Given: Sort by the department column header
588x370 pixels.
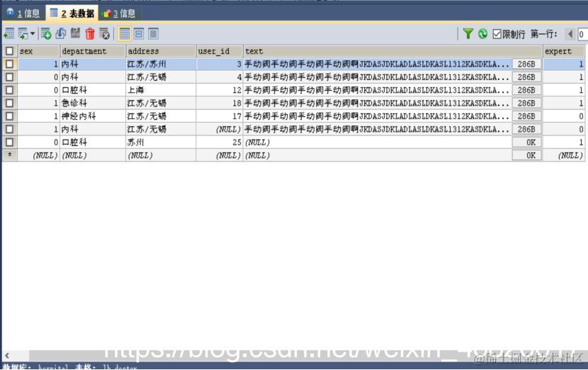Looking at the screenshot, I should click(x=93, y=51).
